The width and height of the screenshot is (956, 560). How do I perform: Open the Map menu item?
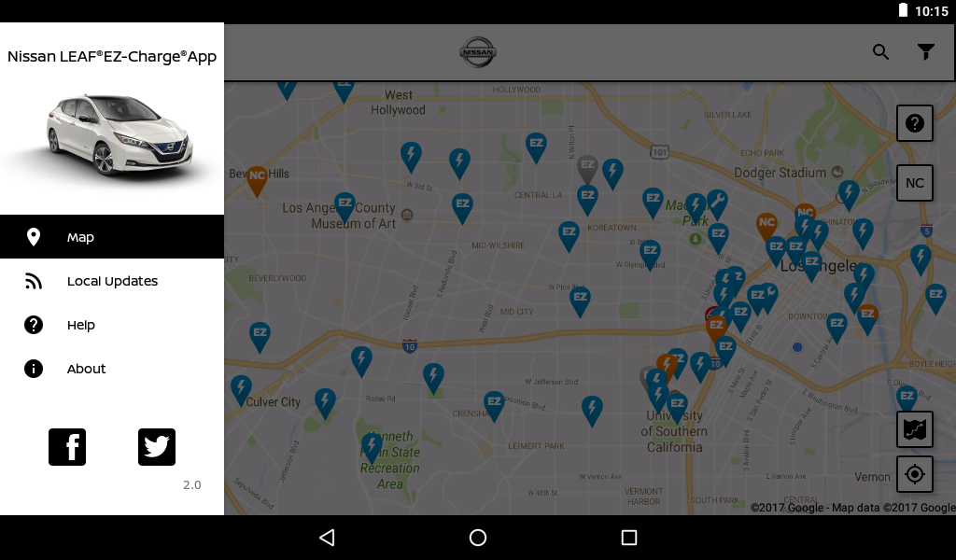(x=112, y=237)
